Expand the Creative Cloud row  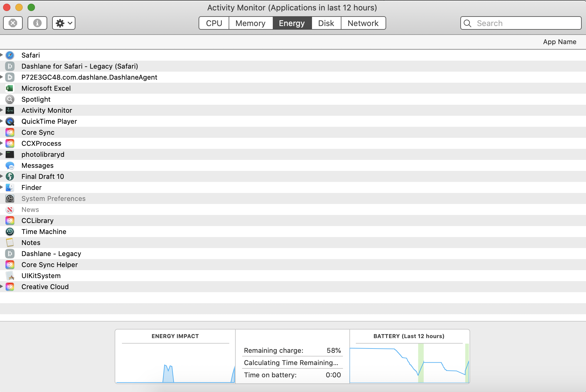[2, 286]
